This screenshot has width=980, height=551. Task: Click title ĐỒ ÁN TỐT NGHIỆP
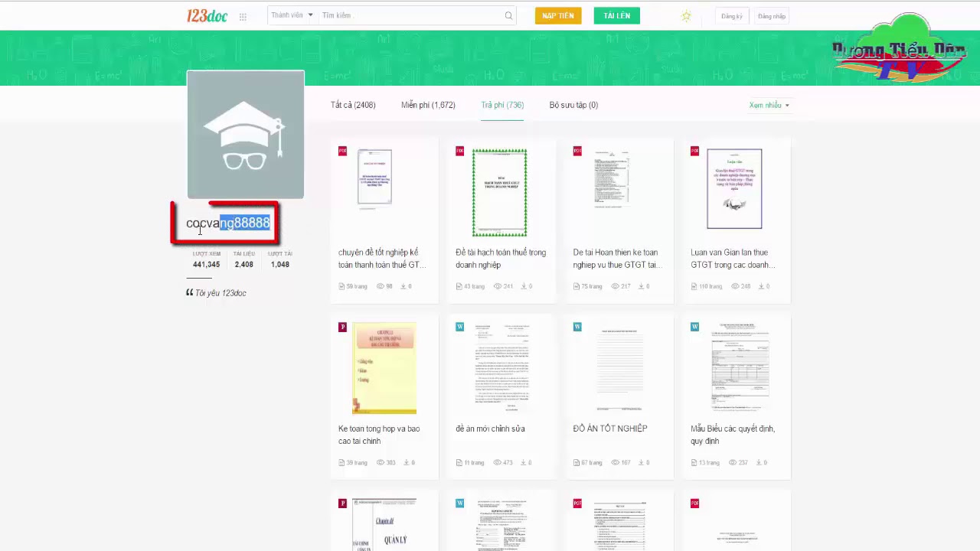(x=610, y=429)
